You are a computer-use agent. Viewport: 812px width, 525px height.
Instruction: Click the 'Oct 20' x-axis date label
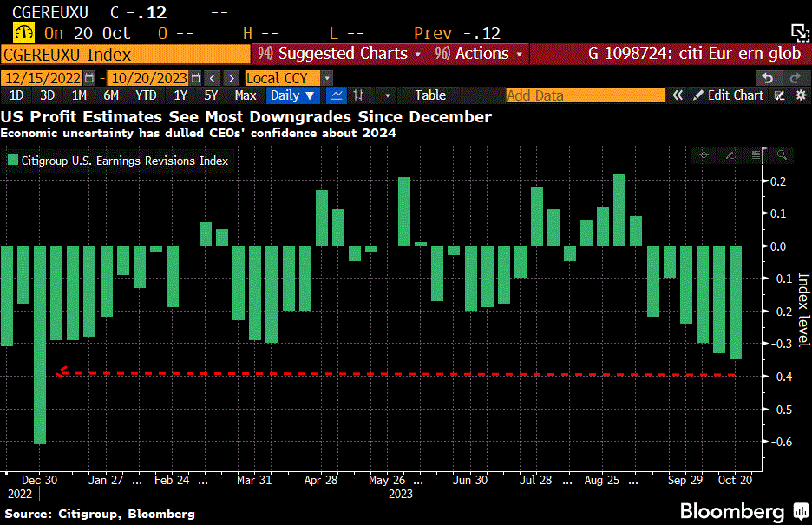click(x=735, y=480)
